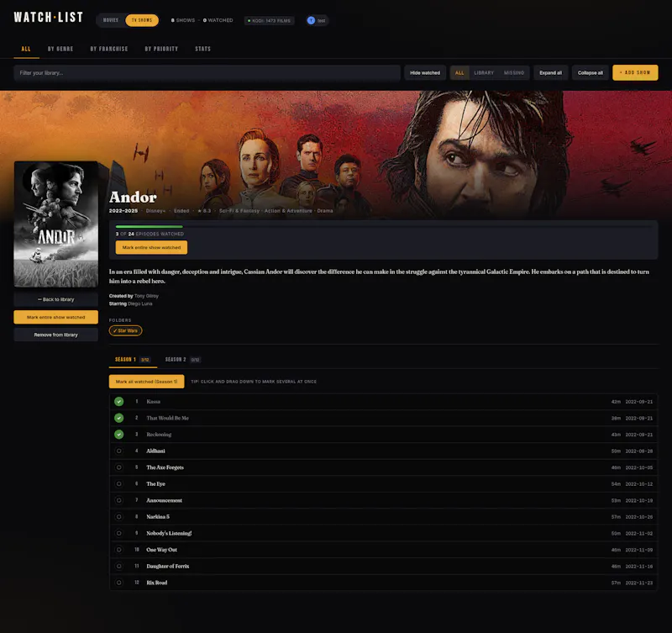Click the Kassa episode title
Image resolution: width=672 pixels, height=633 pixels.
click(x=154, y=402)
